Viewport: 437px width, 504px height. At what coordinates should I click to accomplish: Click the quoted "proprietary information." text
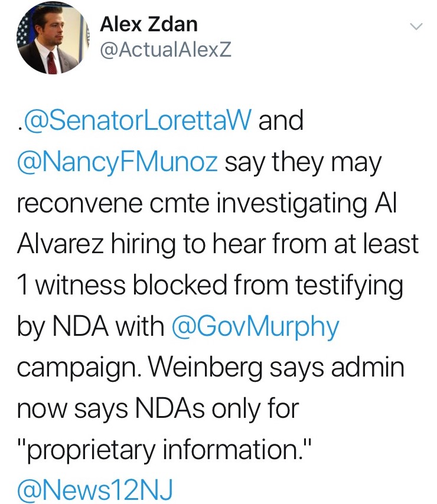click(161, 450)
